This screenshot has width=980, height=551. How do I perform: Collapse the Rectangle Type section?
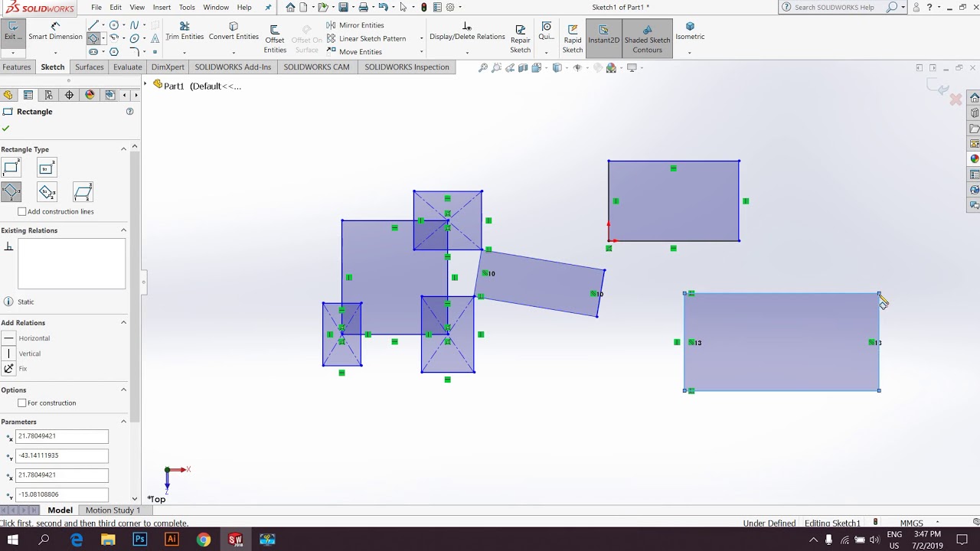[x=123, y=149]
